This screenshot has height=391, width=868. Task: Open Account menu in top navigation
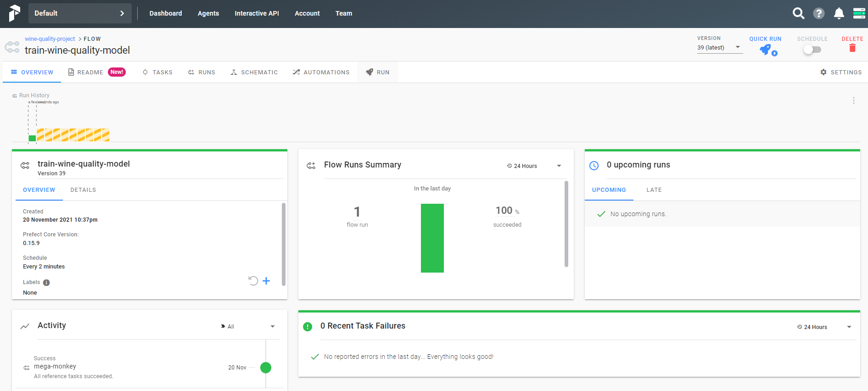307,13
